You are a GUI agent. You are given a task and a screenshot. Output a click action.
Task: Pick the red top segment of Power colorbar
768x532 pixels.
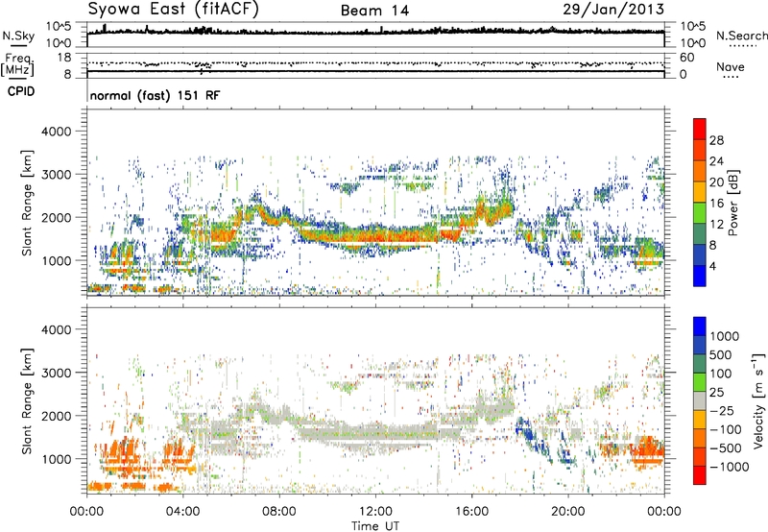coord(700,129)
